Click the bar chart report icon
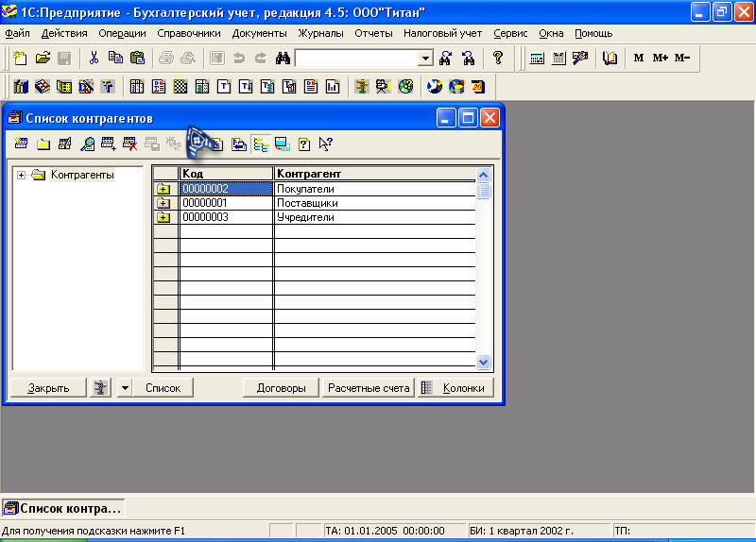The height and width of the screenshot is (542, 756). [x=333, y=87]
